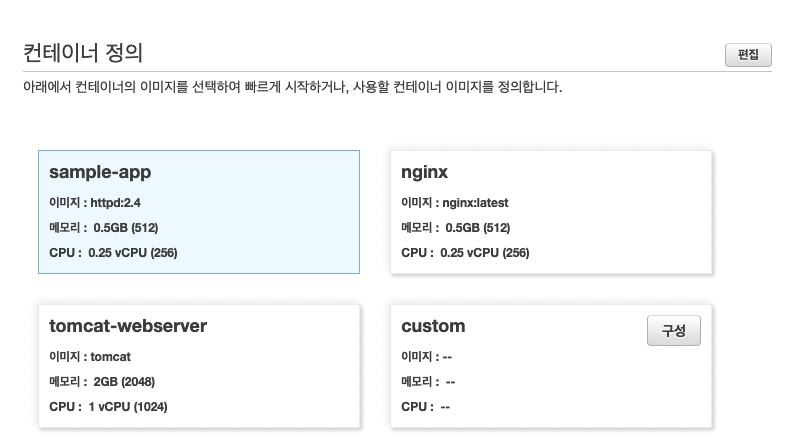Click the custom title text

point(433,326)
